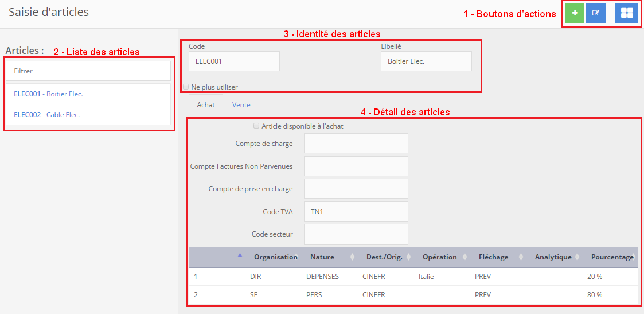The width and height of the screenshot is (644, 314).
Task: Sort table by Organisation column
Action: click(275, 257)
